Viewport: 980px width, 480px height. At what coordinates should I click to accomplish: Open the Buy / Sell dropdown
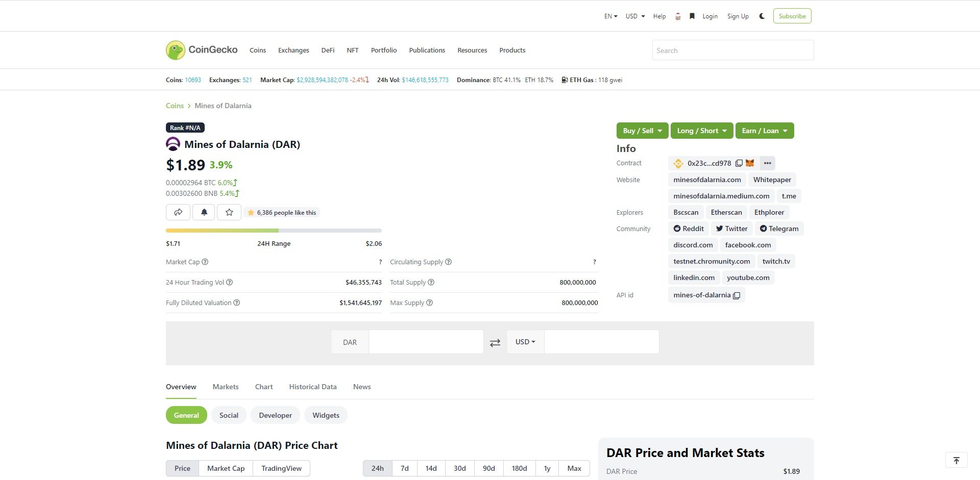click(642, 131)
